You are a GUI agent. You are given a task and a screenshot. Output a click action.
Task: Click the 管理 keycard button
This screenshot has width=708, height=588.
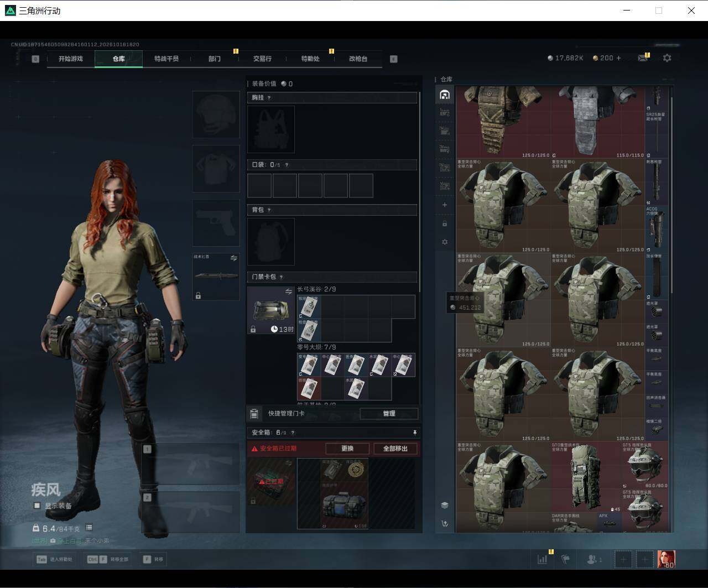click(389, 414)
